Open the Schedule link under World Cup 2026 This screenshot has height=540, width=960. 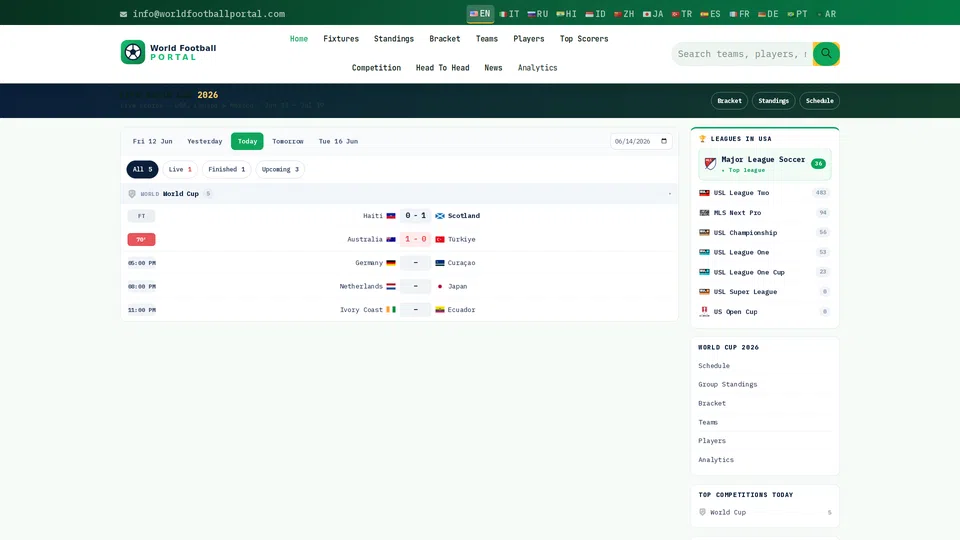(714, 366)
